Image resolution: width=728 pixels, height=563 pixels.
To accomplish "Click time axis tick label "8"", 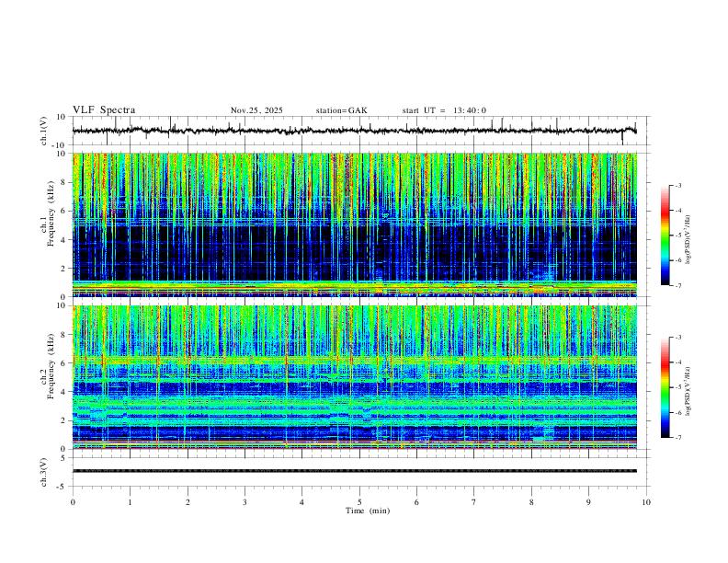I will coord(531,502).
